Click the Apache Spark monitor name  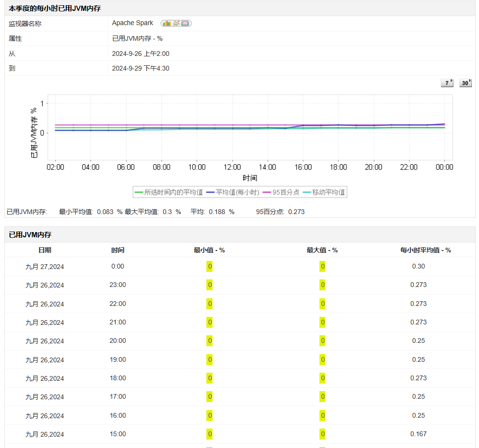pyautogui.click(x=133, y=23)
